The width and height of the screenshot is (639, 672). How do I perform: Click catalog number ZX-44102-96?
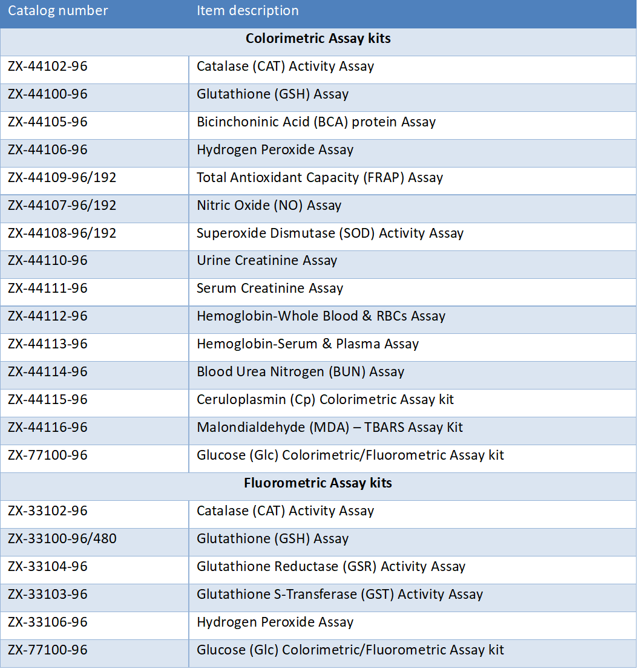pos(48,67)
